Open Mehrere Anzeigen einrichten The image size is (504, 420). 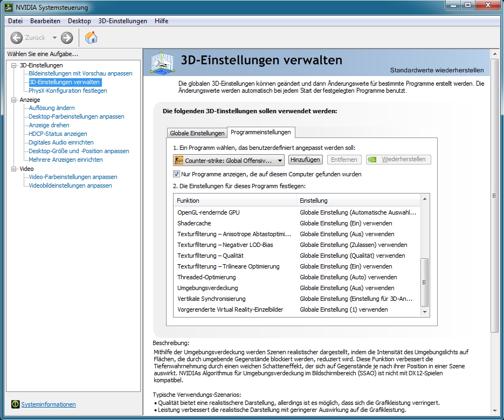(x=66, y=160)
